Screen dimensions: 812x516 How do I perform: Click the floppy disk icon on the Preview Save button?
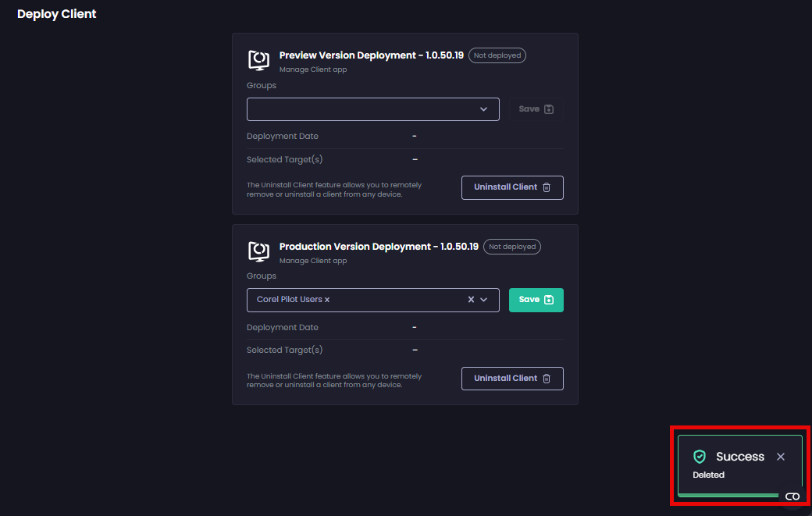(x=549, y=109)
